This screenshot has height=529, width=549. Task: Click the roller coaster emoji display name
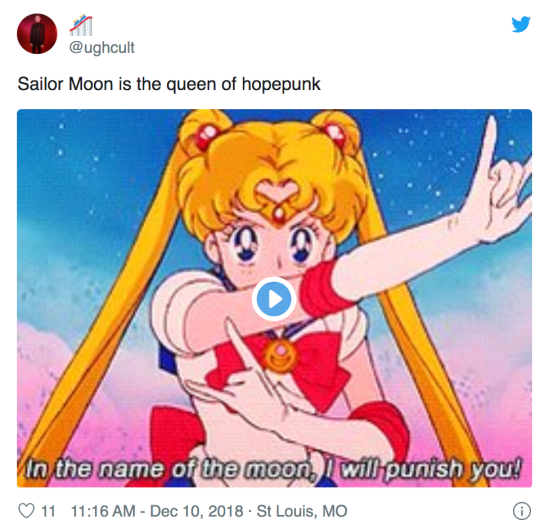pos(81,25)
